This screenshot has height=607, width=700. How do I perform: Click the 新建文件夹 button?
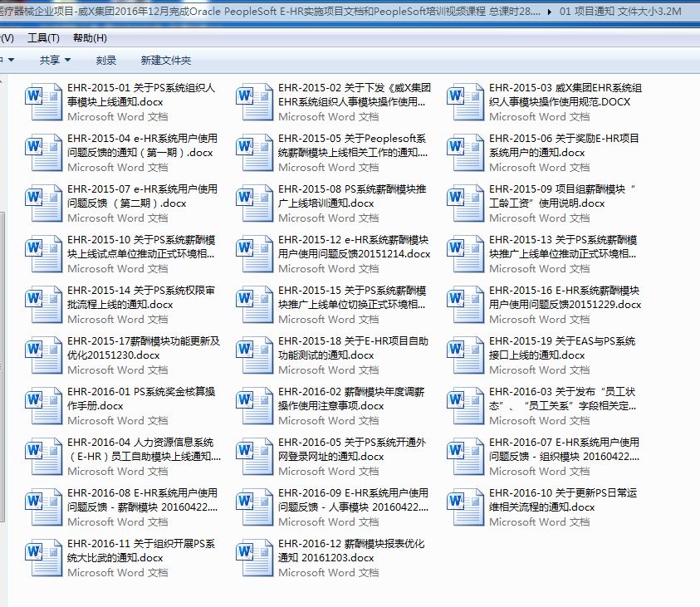click(165, 61)
